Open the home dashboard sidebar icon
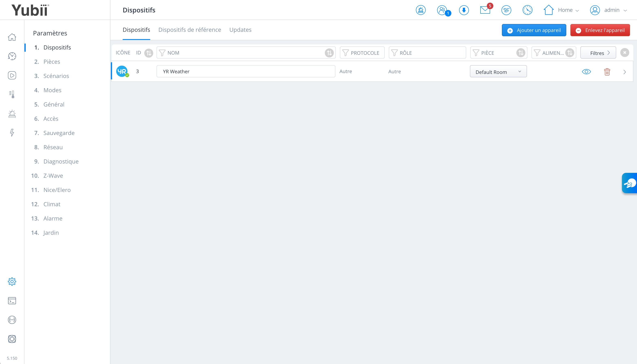Screen dimensions: 637x364 pos(12,37)
